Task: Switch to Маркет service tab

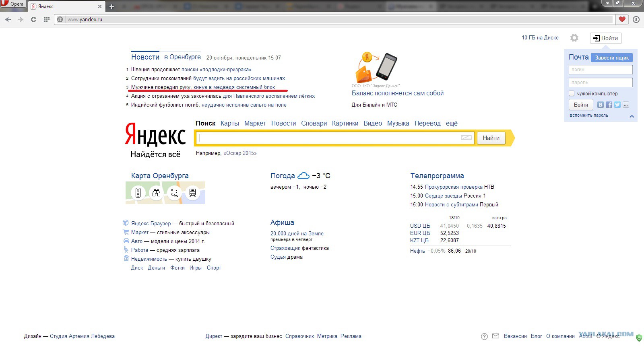Action: point(255,124)
